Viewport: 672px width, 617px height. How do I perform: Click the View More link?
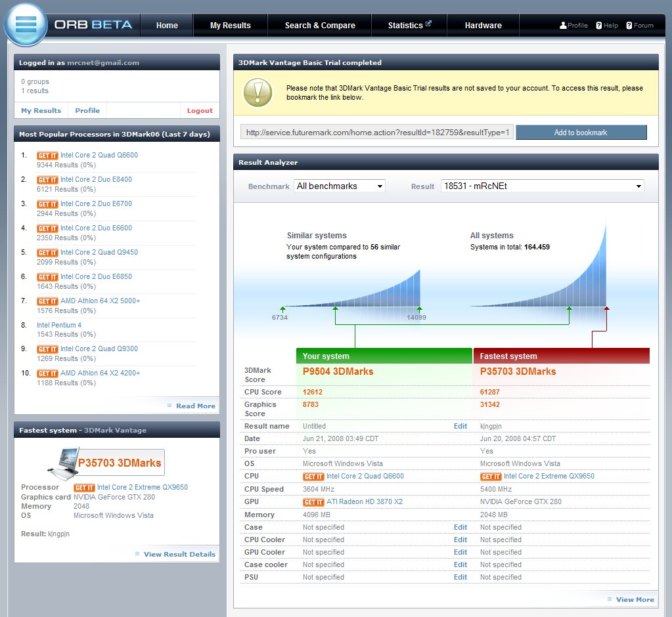635,599
